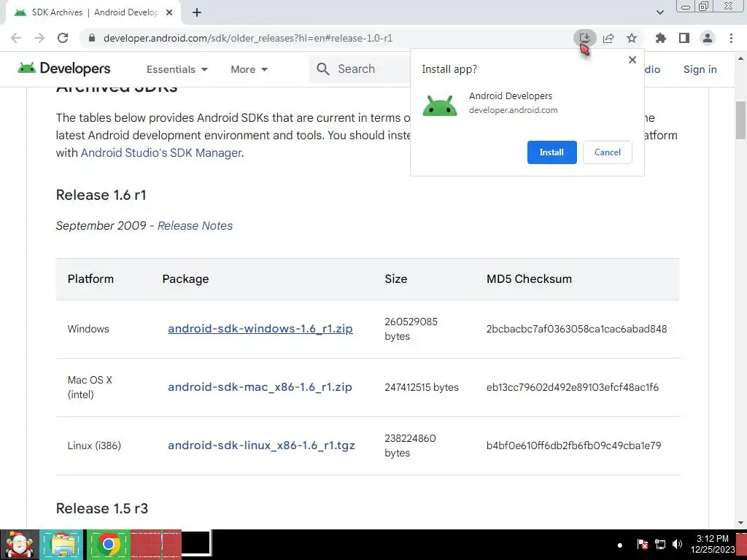Expand the More menu

tap(249, 69)
